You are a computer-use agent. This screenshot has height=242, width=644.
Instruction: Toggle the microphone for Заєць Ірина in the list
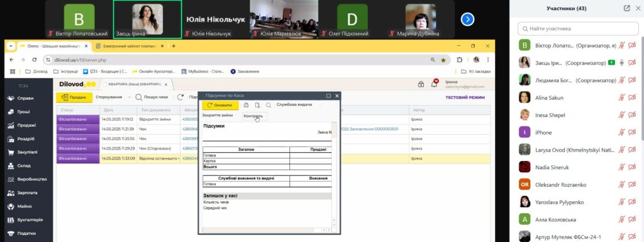point(622,63)
